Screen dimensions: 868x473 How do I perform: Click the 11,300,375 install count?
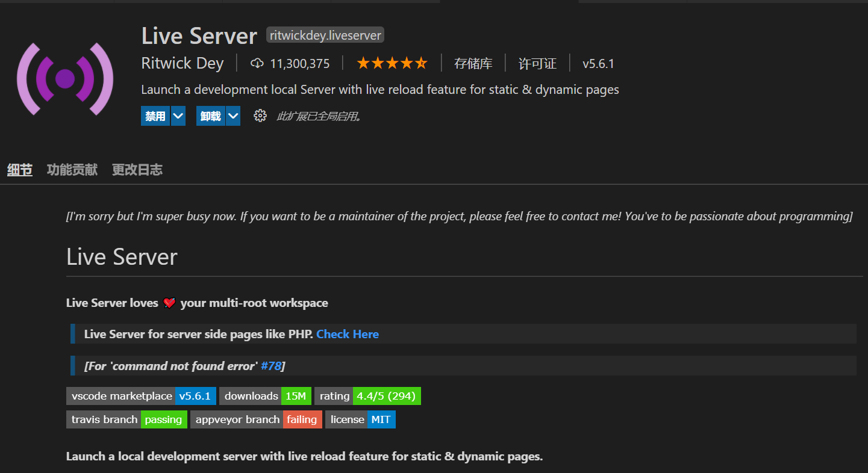coord(300,63)
